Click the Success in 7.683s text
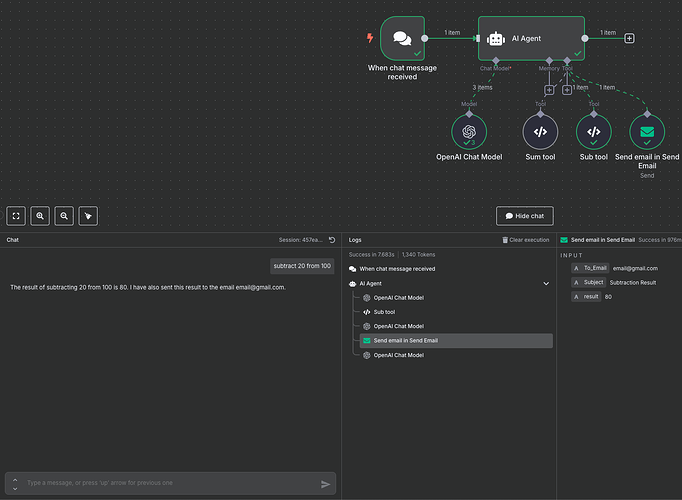 click(x=371, y=255)
